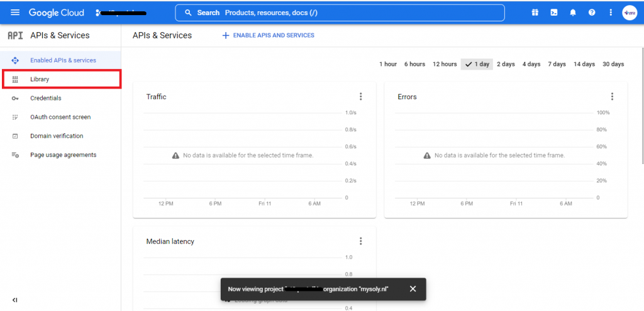The width and height of the screenshot is (644, 311).
Task: Open Domain verification
Action: pyautogui.click(x=60, y=136)
